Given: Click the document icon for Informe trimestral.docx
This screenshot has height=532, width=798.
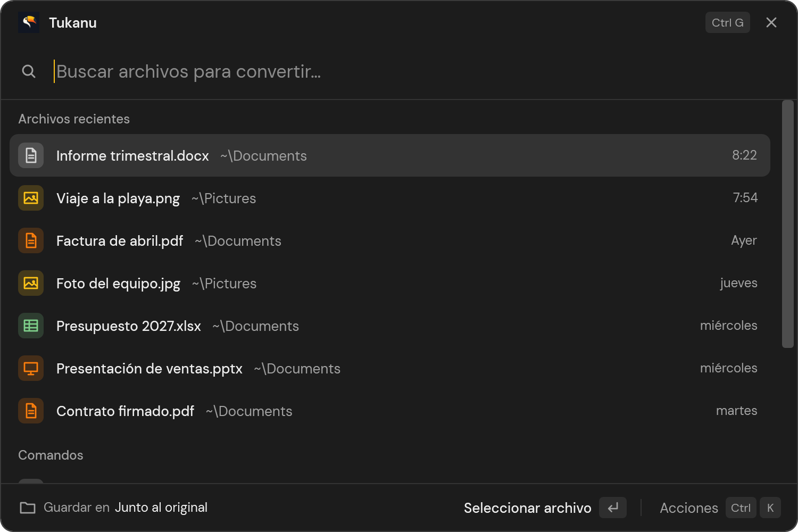Looking at the screenshot, I should (31, 155).
